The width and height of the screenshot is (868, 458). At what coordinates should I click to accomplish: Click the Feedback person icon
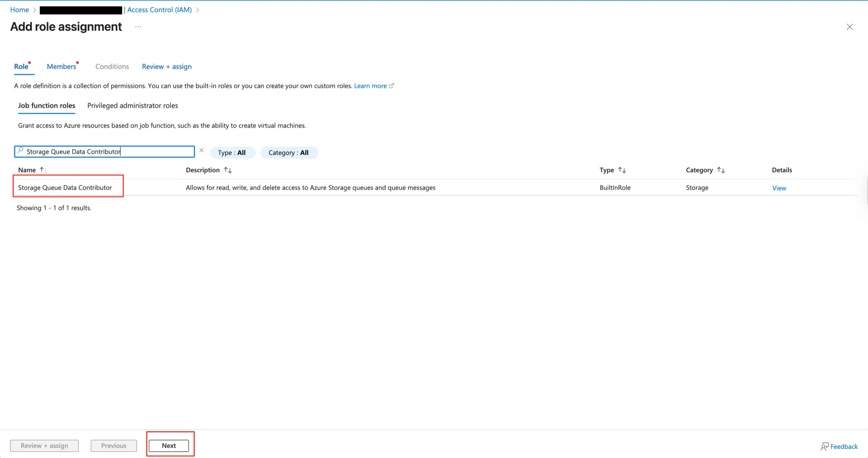point(825,447)
